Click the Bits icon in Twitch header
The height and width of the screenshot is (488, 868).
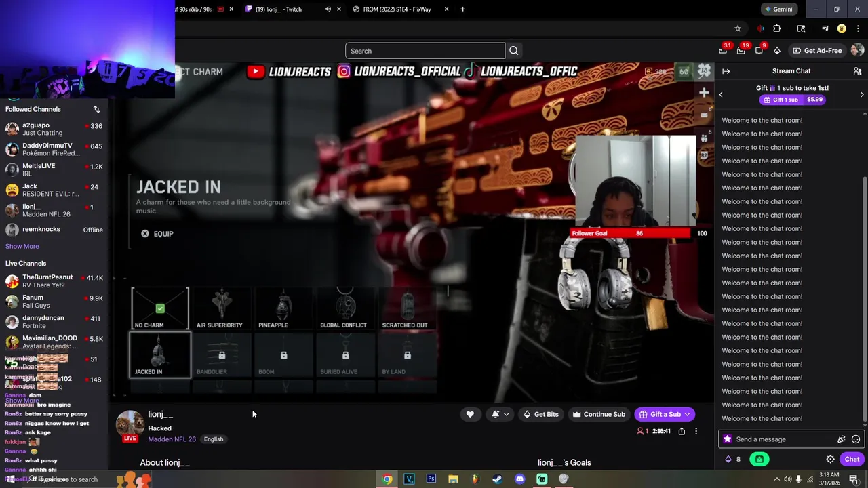pyautogui.click(x=777, y=50)
